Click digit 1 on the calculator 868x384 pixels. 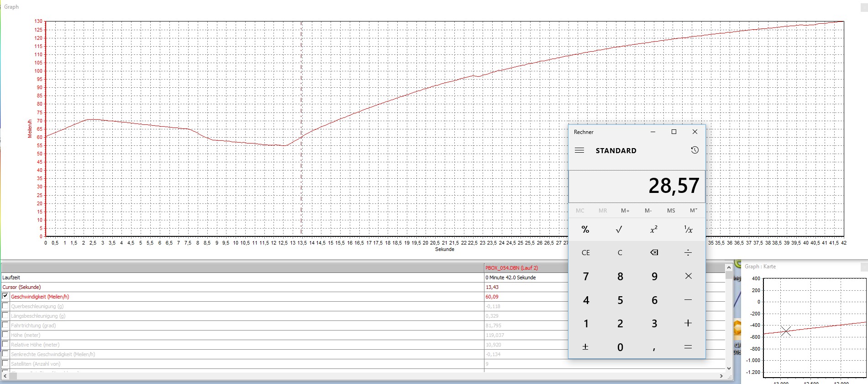pos(586,324)
